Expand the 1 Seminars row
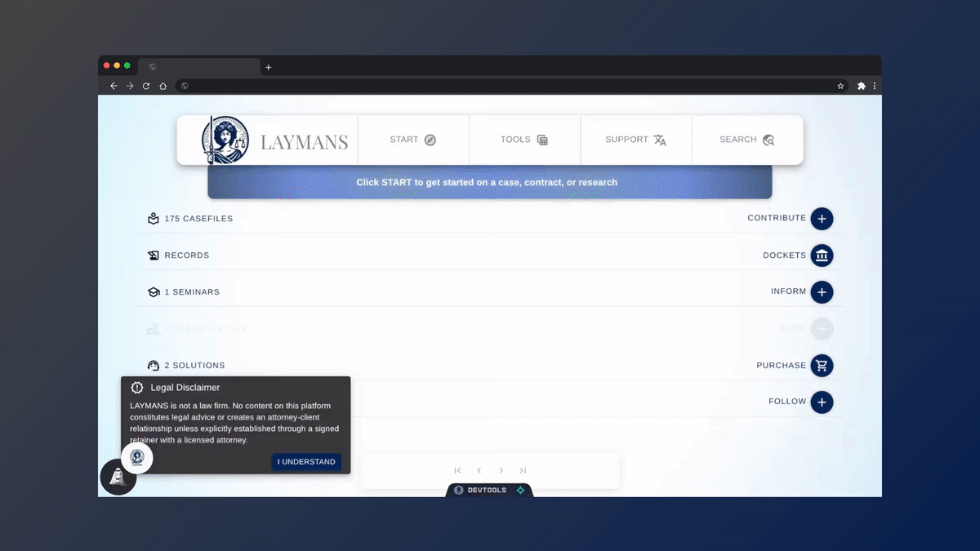The width and height of the screenshot is (980, 551). click(x=191, y=292)
